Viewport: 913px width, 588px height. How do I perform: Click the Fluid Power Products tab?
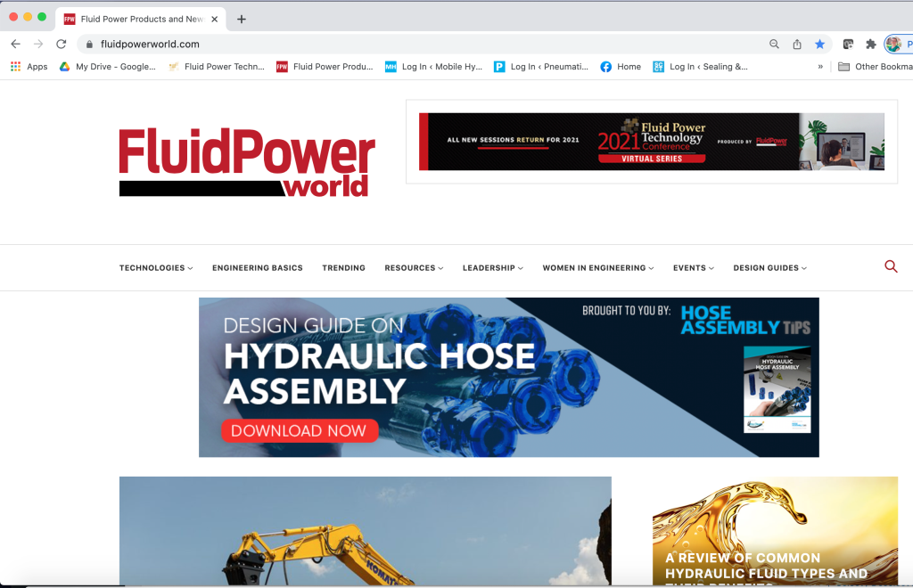click(x=142, y=20)
